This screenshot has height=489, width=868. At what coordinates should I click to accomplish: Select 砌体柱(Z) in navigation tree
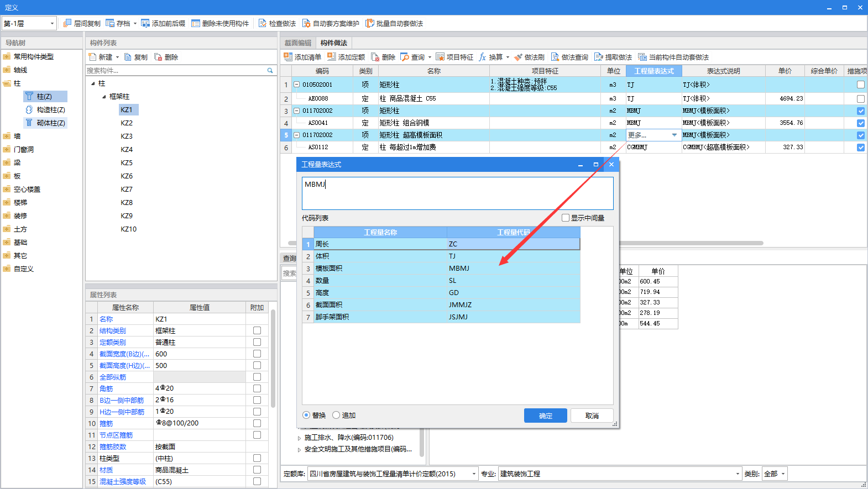click(x=45, y=123)
